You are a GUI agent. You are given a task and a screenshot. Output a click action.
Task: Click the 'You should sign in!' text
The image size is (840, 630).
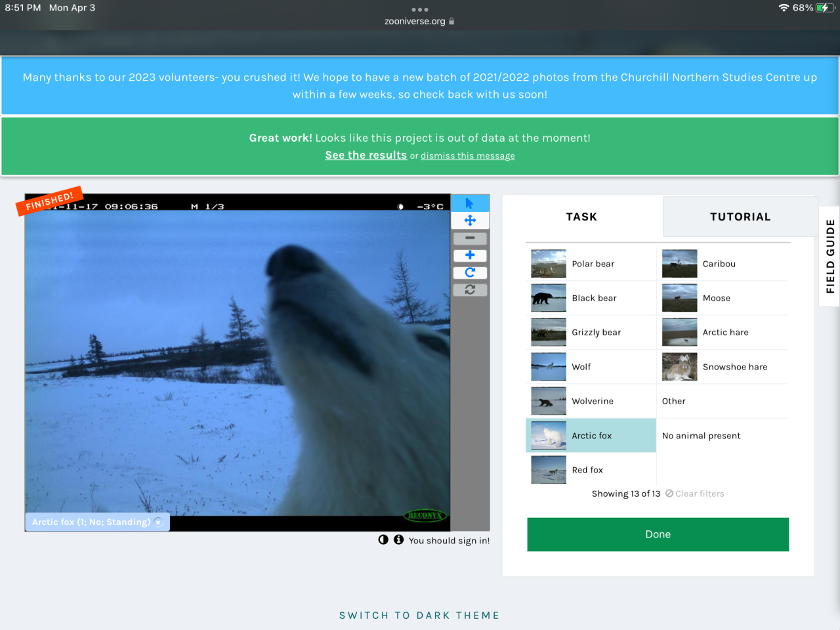450,541
